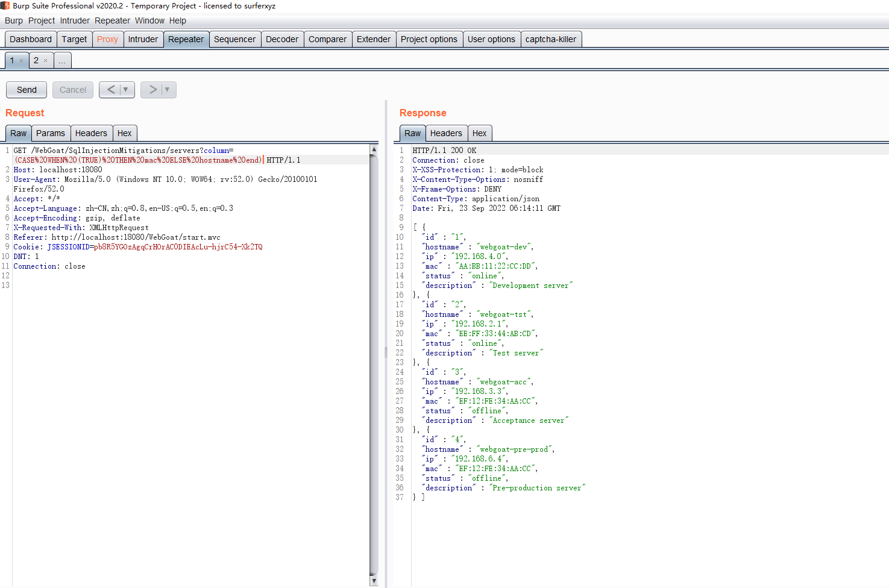Switch to the Comparer tab
The image size is (889, 588).
[x=327, y=39]
